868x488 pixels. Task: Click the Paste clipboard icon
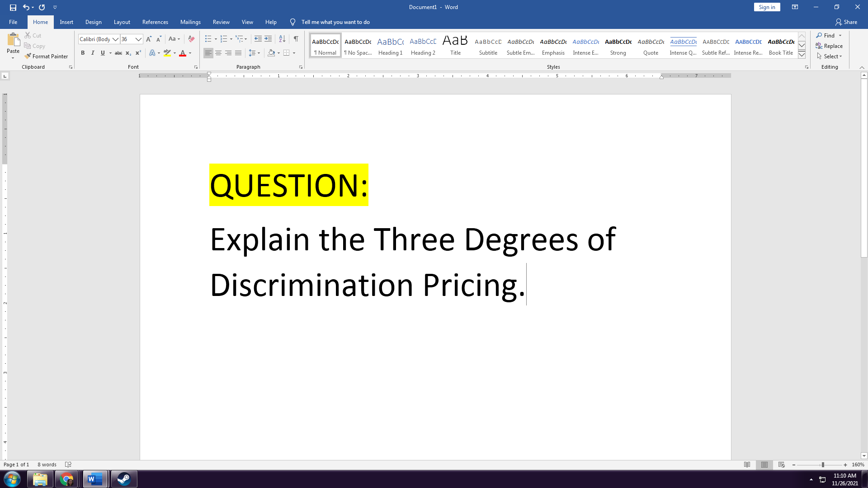[x=13, y=41]
